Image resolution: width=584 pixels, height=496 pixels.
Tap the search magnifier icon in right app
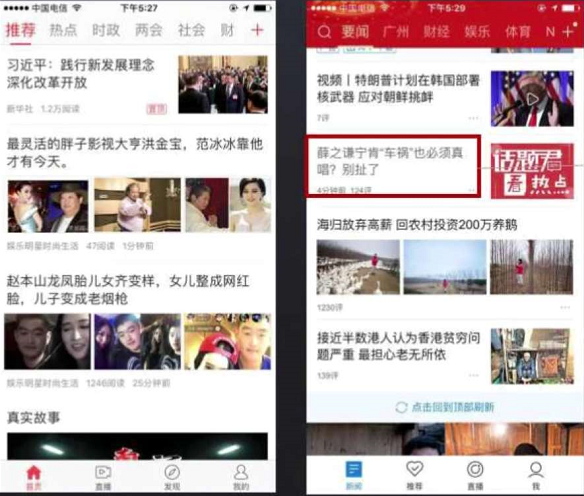click(x=324, y=32)
